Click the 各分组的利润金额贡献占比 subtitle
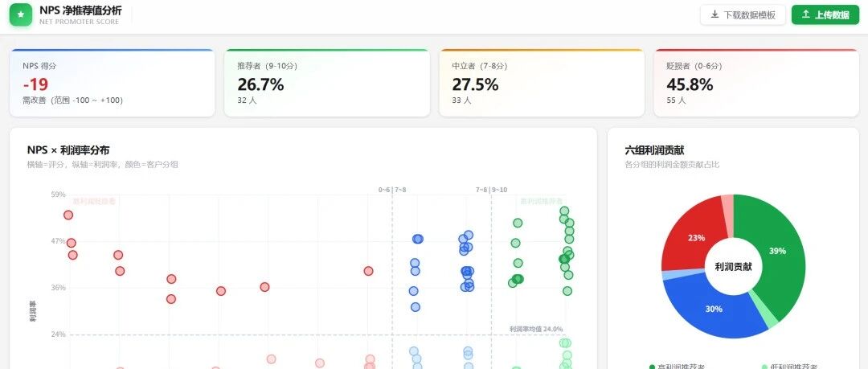 click(672, 165)
